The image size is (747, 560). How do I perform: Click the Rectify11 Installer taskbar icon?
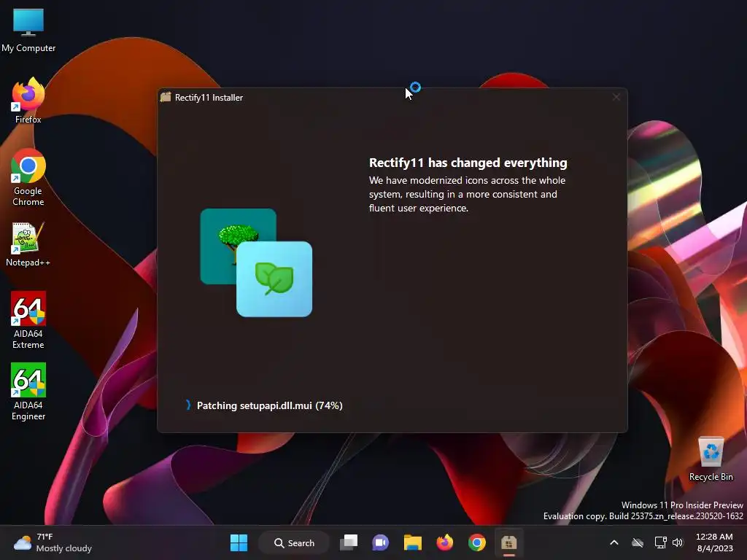coord(508,542)
